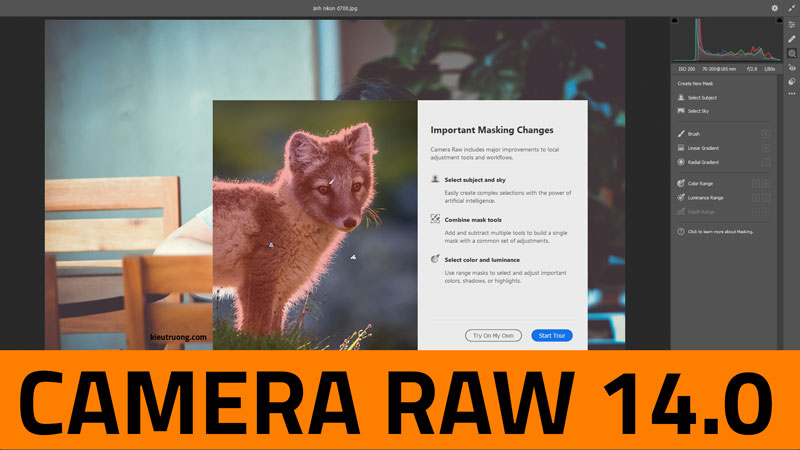The width and height of the screenshot is (800, 450).
Task: Click the Linear Gradient shortcut key badge
Action: pyautogui.click(x=765, y=148)
